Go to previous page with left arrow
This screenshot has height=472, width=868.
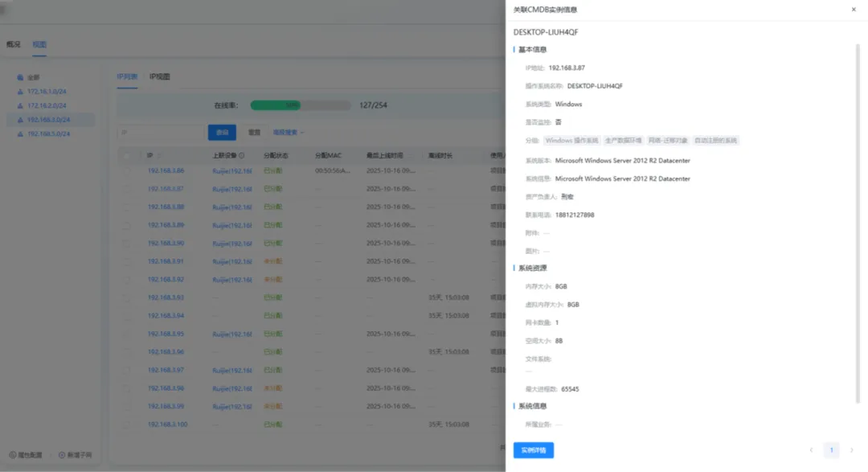tap(811, 450)
